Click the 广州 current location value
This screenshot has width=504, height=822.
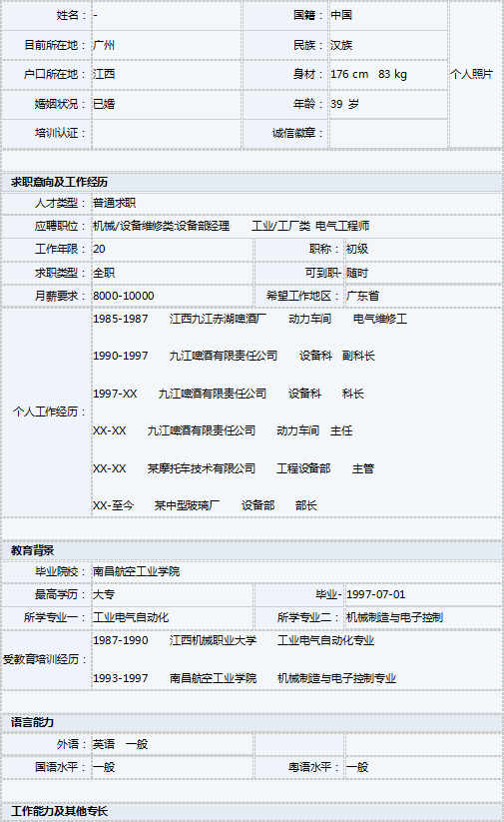point(104,45)
